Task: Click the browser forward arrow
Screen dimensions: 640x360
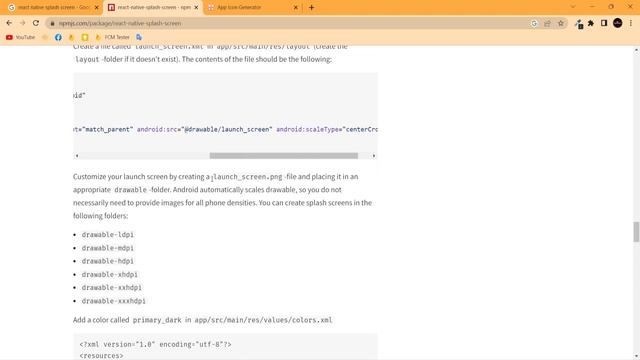Action: pos(22,23)
